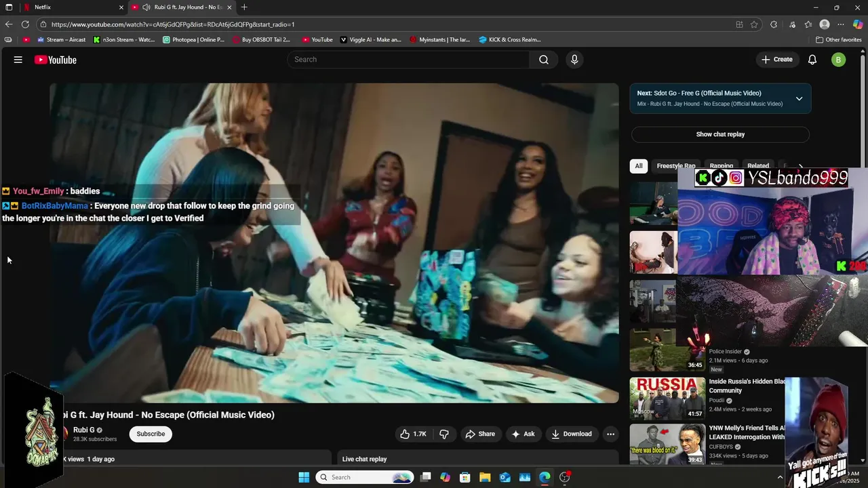Open the YouTube bookmark in favorites bar
The image size is (868, 488).
tap(317, 39)
